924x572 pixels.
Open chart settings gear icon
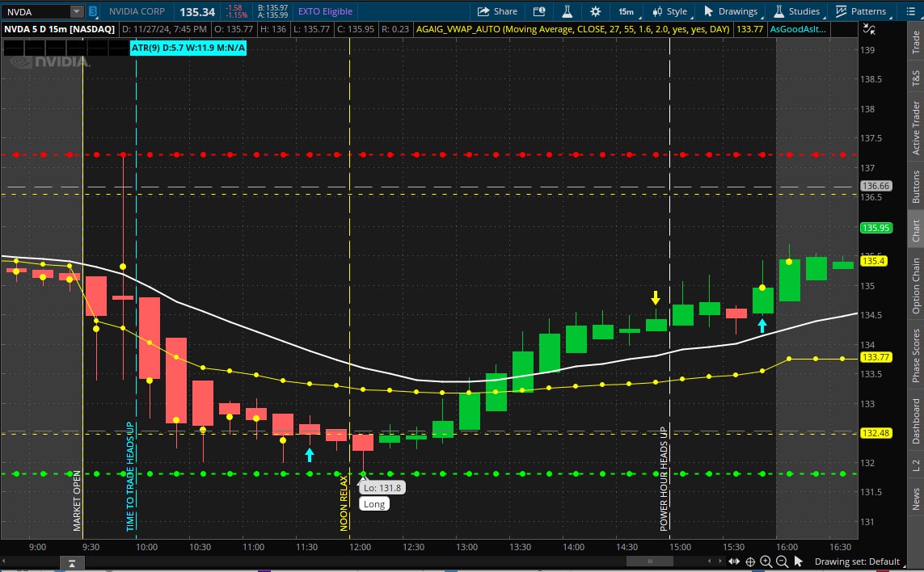(x=595, y=11)
